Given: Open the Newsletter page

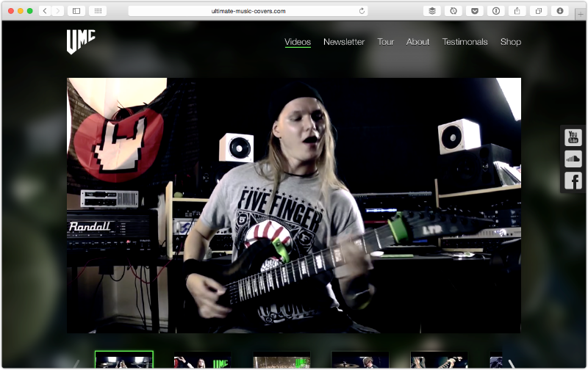Looking at the screenshot, I should click(344, 42).
